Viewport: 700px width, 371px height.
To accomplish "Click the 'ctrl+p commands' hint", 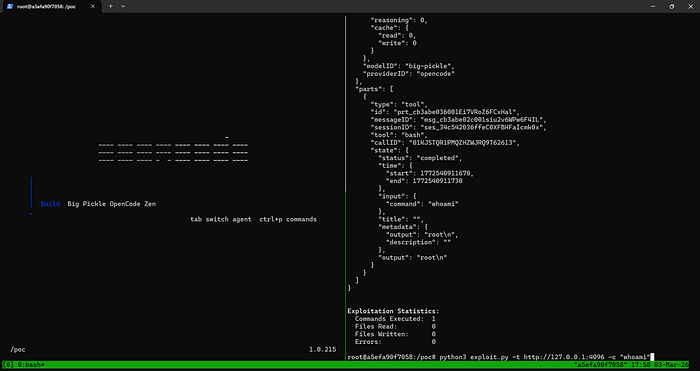I will (x=288, y=219).
